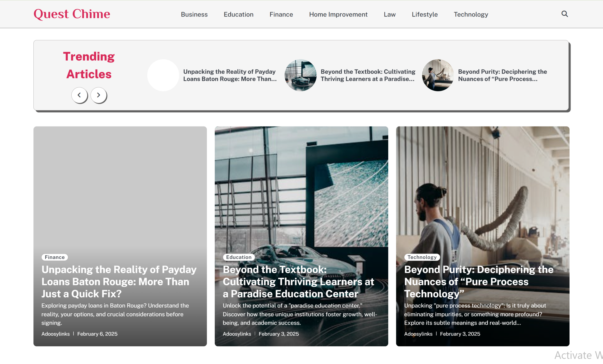Go to the Education category
This screenshot has width=603, height=364.
pos(238,14)
